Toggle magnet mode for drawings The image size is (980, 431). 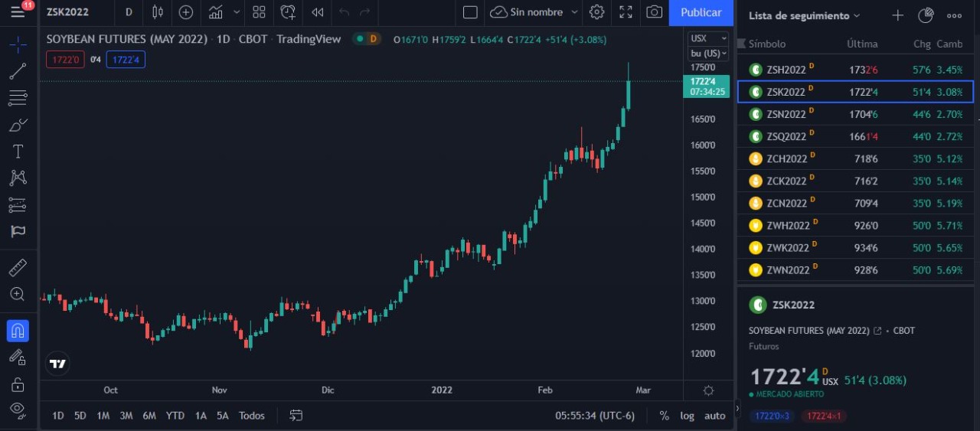[x=18, y=331]
